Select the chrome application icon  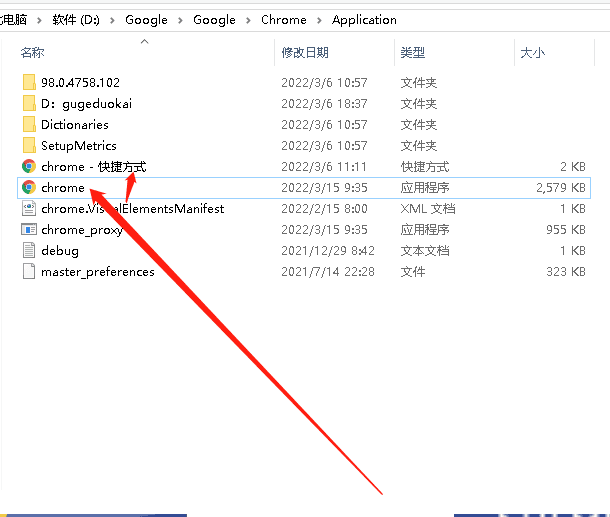29,188
